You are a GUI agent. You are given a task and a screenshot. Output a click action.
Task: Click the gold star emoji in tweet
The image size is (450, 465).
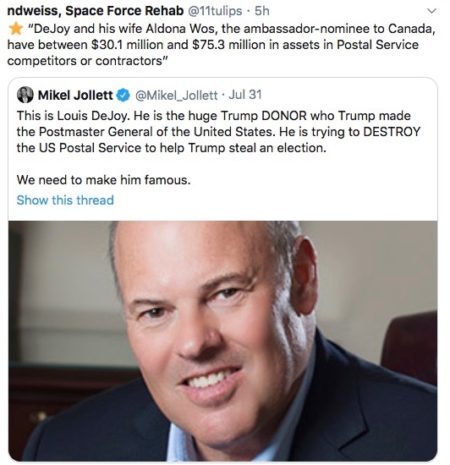coord(15,29)
